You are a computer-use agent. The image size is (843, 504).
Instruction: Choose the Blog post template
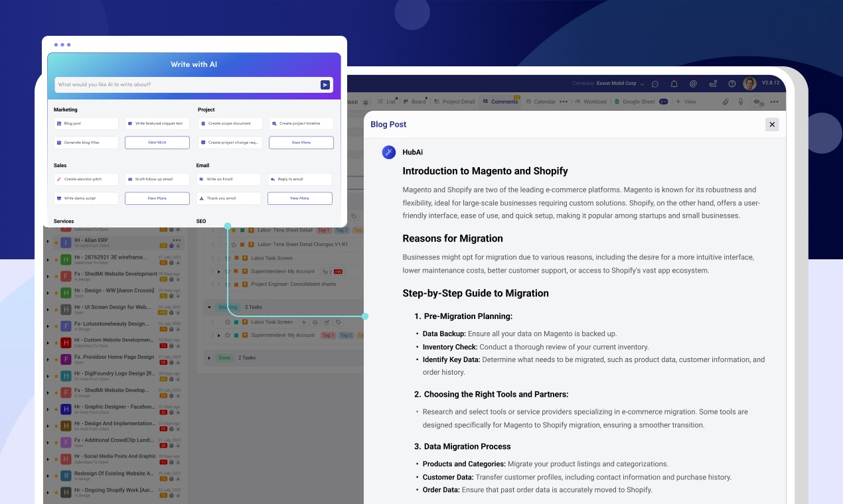coord(86,123)
